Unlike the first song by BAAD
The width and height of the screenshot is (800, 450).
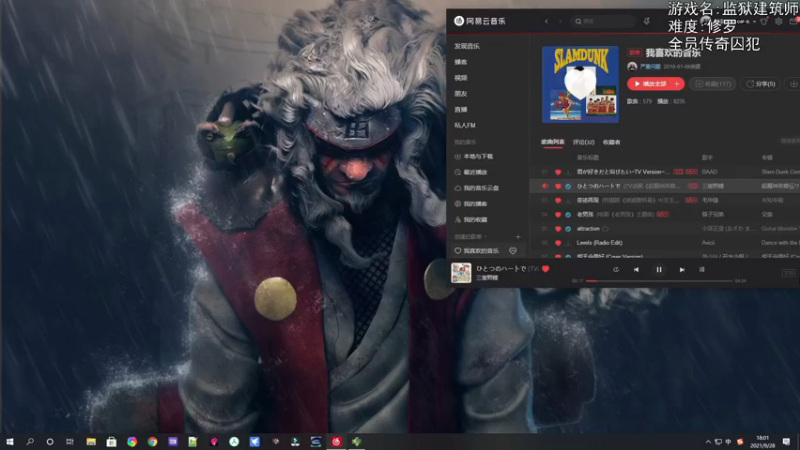pyautogui.click(x=558, y=172)
